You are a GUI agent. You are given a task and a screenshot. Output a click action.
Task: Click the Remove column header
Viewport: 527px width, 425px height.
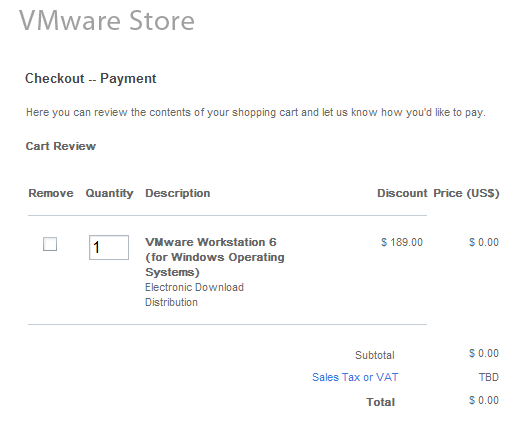pyautogui.click(x=51, y=193)
